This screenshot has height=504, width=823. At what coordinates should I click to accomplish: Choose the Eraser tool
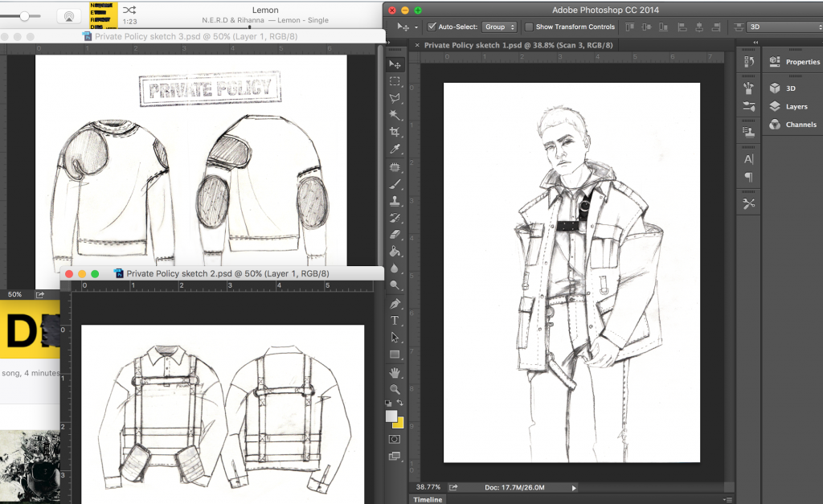pos(395,234)
